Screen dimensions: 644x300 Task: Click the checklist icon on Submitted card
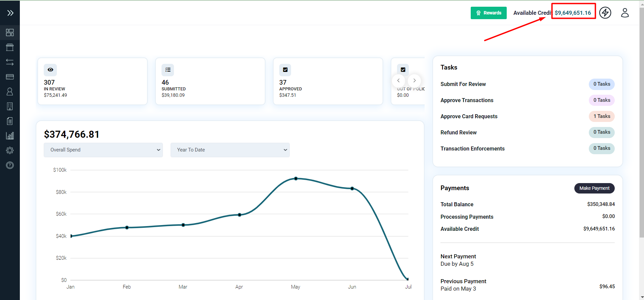[168, 70]
